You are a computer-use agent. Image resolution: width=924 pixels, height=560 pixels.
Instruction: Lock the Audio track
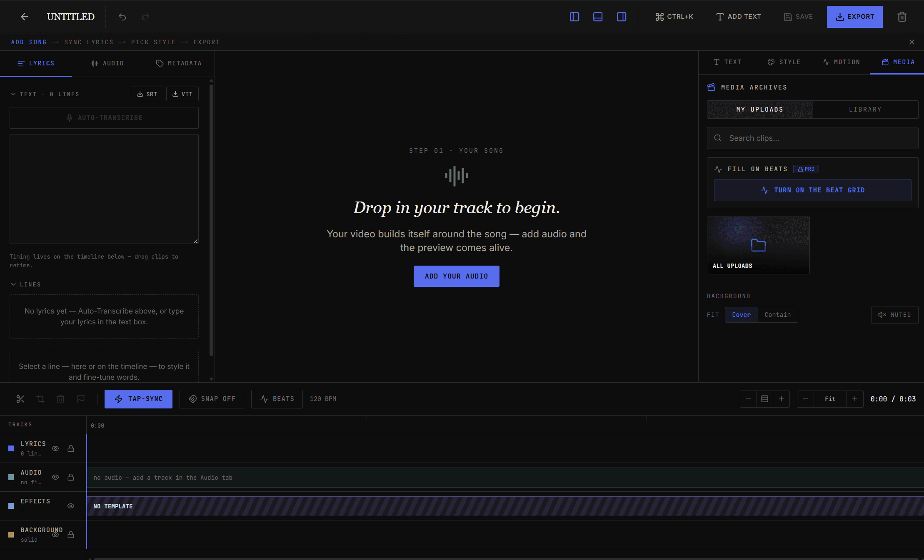[x=71, y=477]
